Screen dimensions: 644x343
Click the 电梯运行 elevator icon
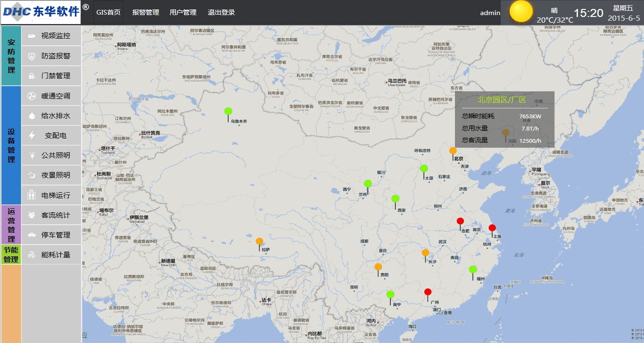(x=32, y=195)
